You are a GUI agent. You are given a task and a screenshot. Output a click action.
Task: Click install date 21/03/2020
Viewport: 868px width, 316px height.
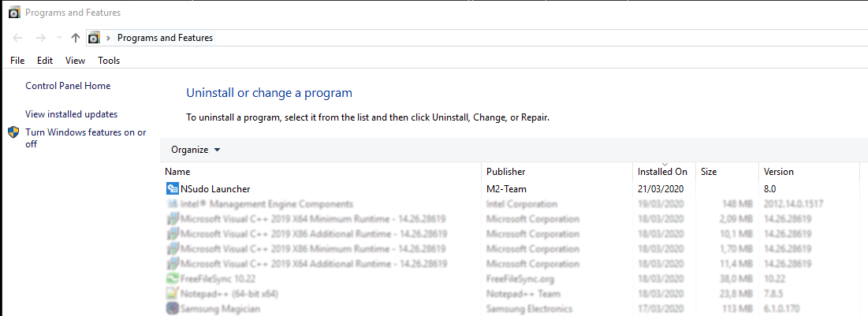pyautogui.click(x=661, y=188)
